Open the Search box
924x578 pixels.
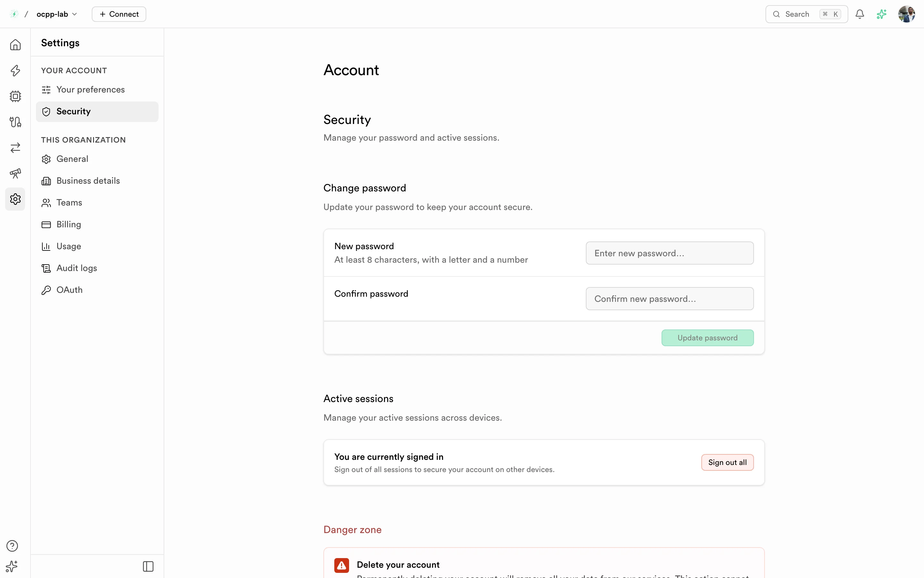(x=806, y=14)
